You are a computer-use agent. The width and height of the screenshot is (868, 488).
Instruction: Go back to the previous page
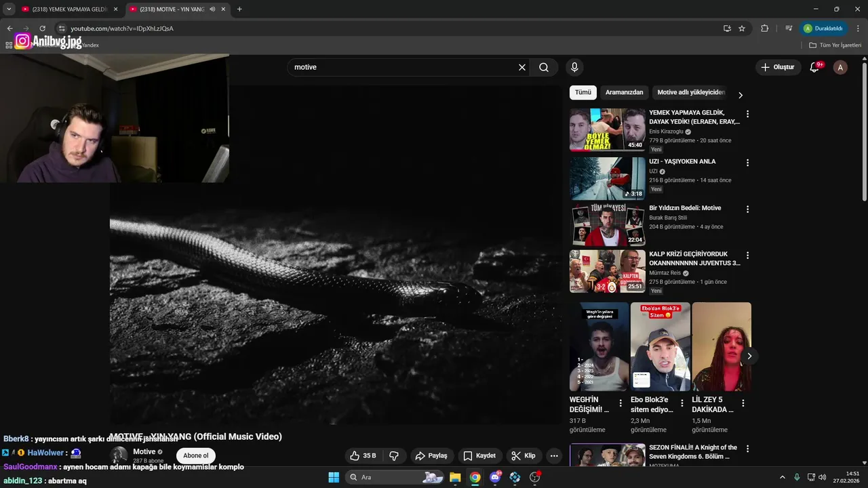click(9, 28)
